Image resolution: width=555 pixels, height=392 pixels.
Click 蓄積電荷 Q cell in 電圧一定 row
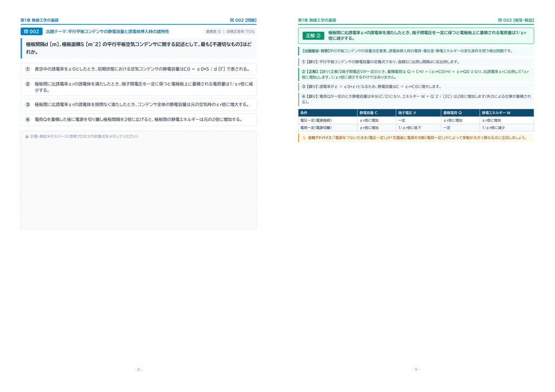(x=460, y=120)
